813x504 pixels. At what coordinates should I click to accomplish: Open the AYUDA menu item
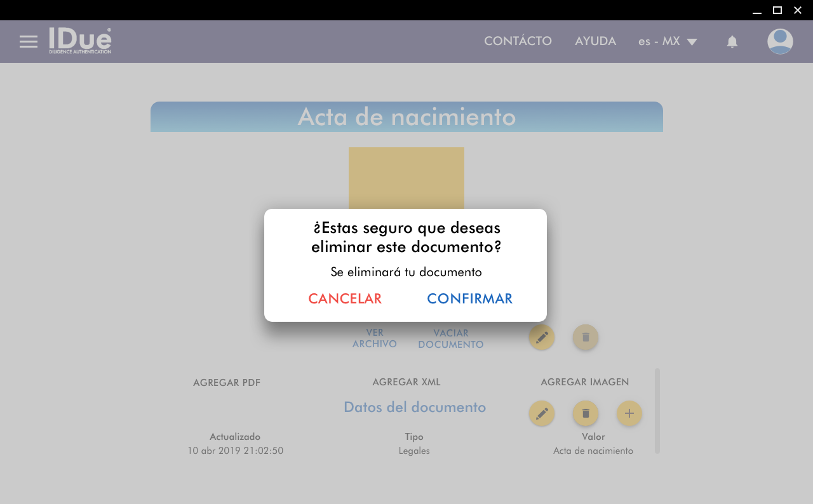pos(595,41)
